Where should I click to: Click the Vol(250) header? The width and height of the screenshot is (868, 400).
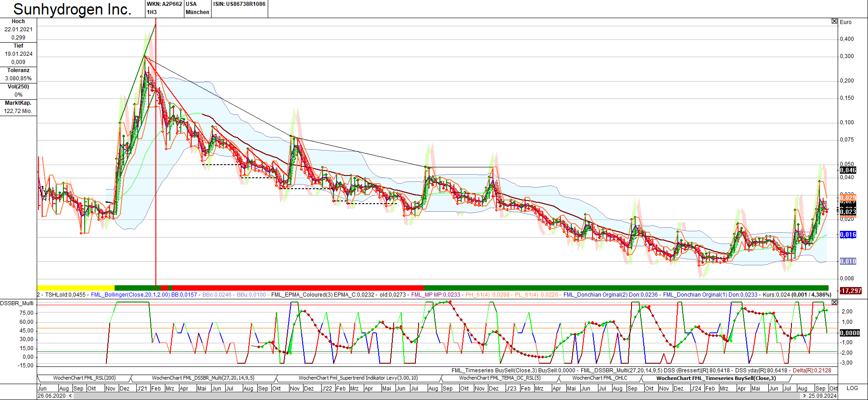[18, 87]
